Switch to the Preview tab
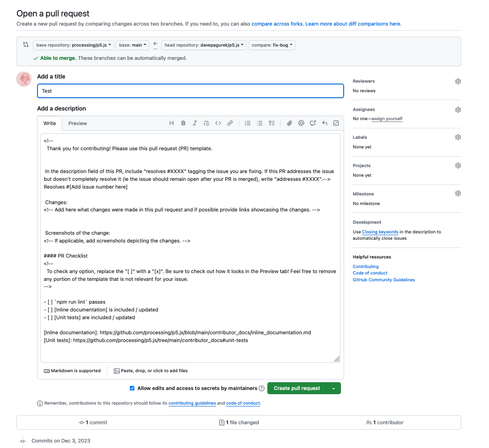489x448 pixels. (x=77, y=123)
